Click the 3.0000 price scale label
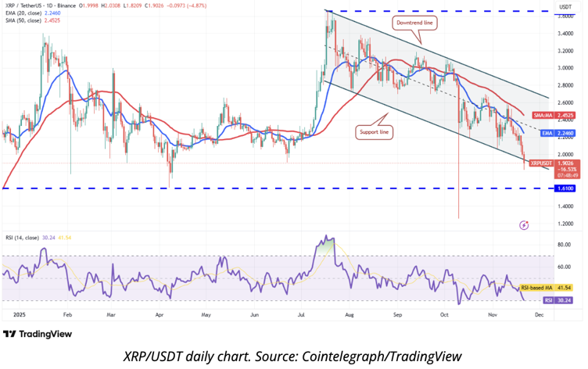588x369 pixels. pos(564,68)
